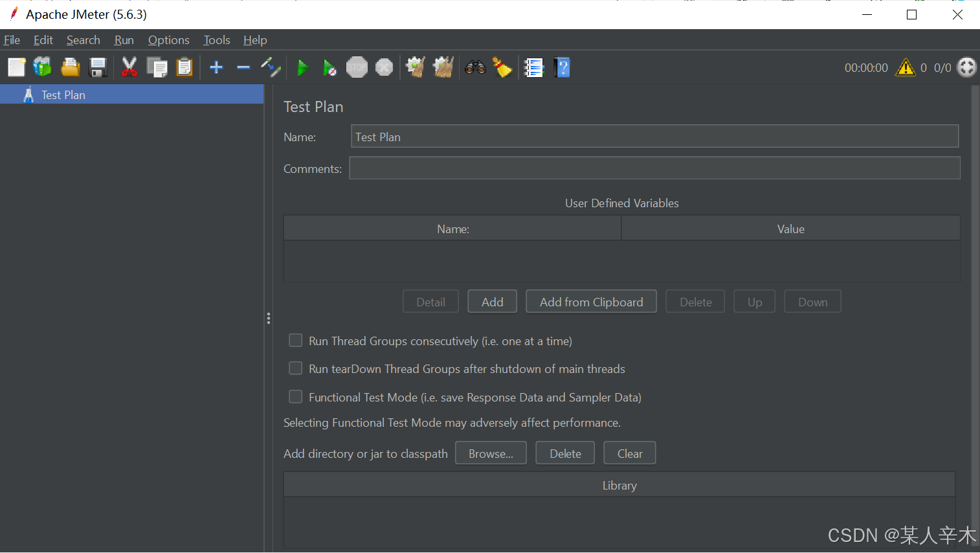
Task: Click the Delete variable button
Action: 696,302
